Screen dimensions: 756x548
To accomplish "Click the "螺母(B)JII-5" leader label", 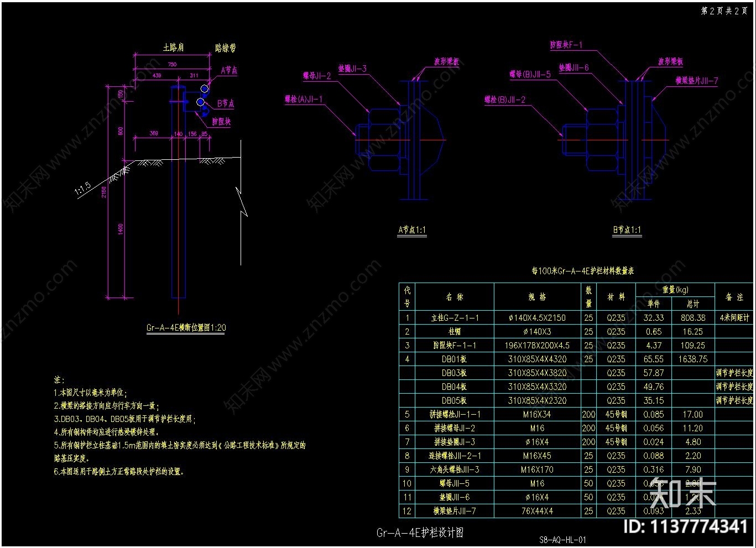I will (530, 74).
